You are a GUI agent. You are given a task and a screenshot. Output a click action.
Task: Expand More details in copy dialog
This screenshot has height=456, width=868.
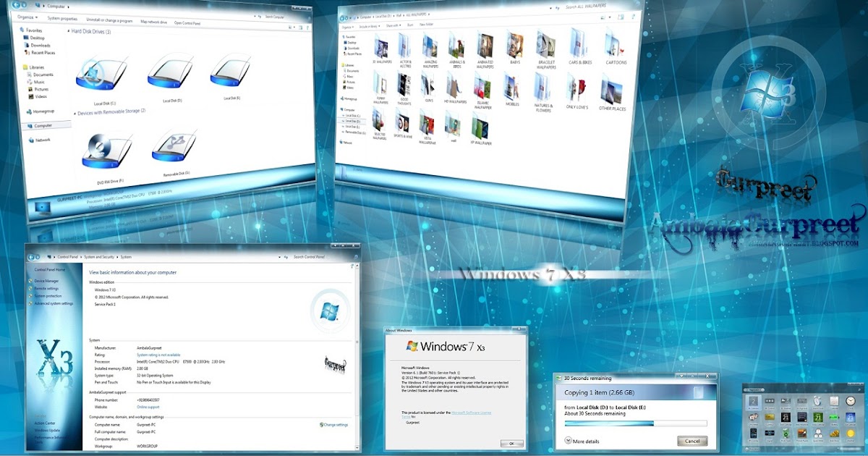pyautogui.click(x=582, y=441)
